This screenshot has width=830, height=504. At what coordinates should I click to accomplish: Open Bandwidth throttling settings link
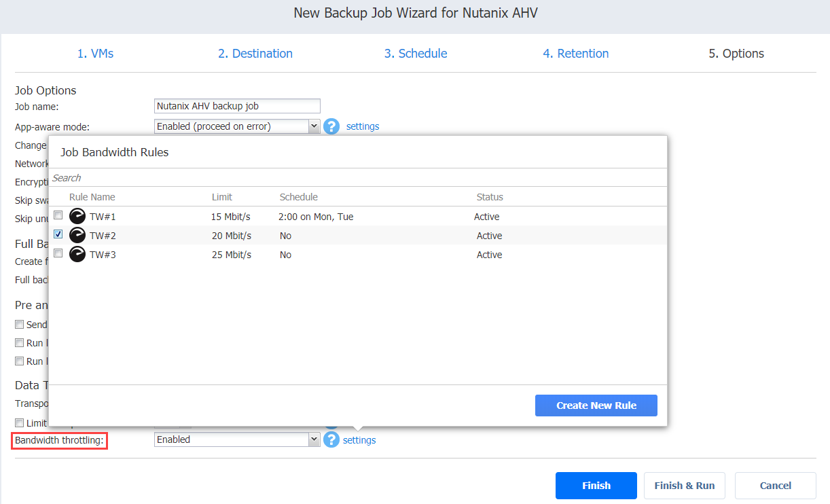point(359,440)
